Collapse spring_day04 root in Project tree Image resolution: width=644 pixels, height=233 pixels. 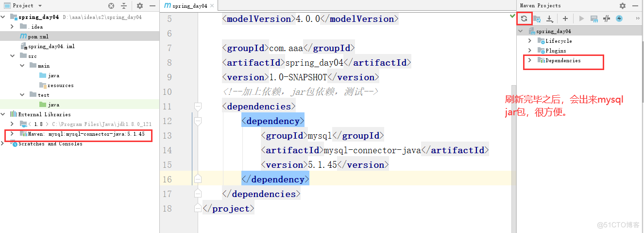point(4,17)
